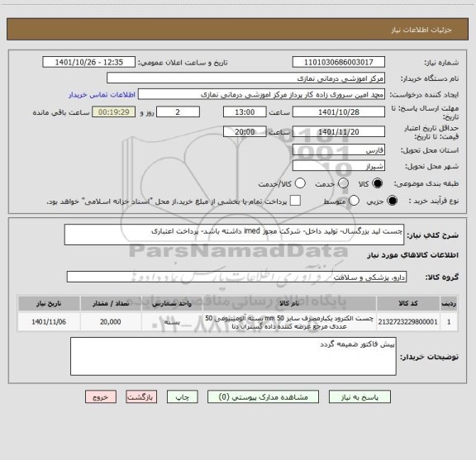Image resolution: width=476 pixels, height=460 pixels.
Task: Click the نام کالا column header
Action: tap(289, 303)
